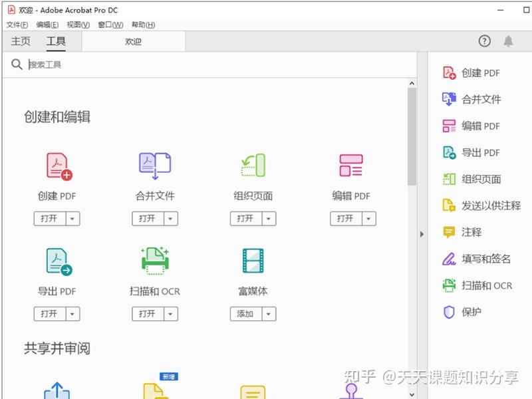Click 打开 button under 导出 PDF
The width and height of the screenshot is (532, 399).
point(49,314)
